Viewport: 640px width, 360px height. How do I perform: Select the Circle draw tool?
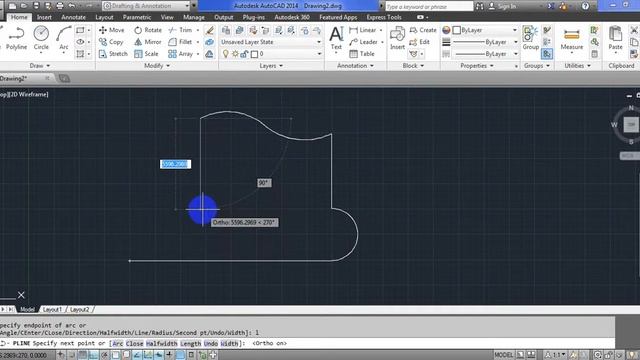point(41,38)
